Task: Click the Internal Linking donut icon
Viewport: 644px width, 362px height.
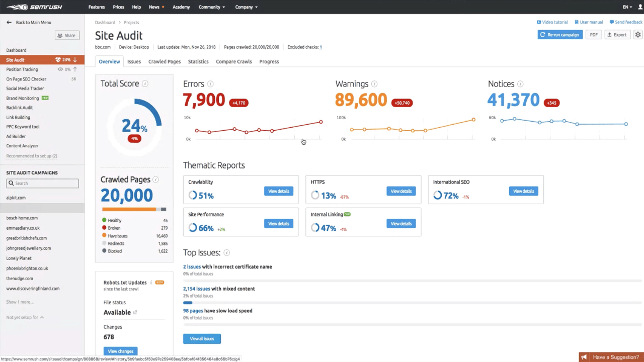Action: tap(315, 228)
